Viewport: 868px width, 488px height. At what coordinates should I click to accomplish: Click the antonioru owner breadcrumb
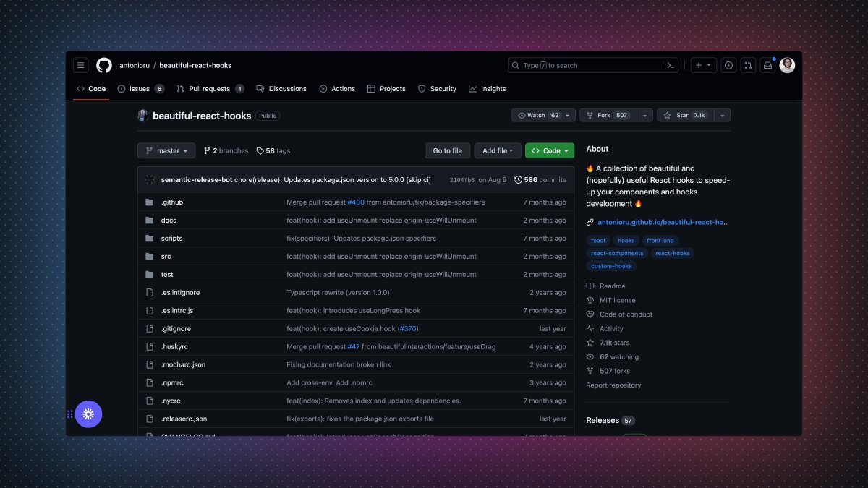click(x=135, y=65)
